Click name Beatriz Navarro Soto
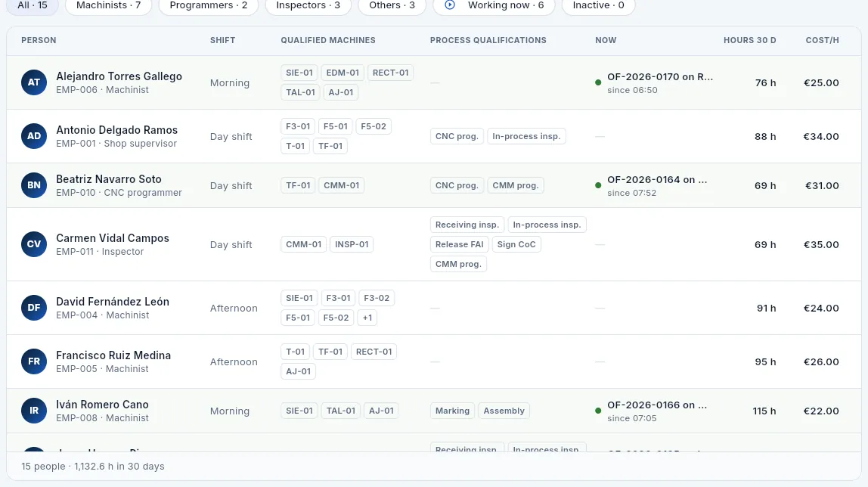This screenshot has height=487, width=868. [109, 179]
